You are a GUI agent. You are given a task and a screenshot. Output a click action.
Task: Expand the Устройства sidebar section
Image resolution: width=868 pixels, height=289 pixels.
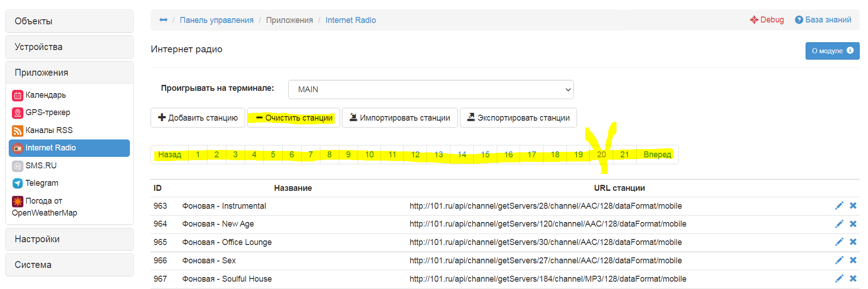click(69, 47)
